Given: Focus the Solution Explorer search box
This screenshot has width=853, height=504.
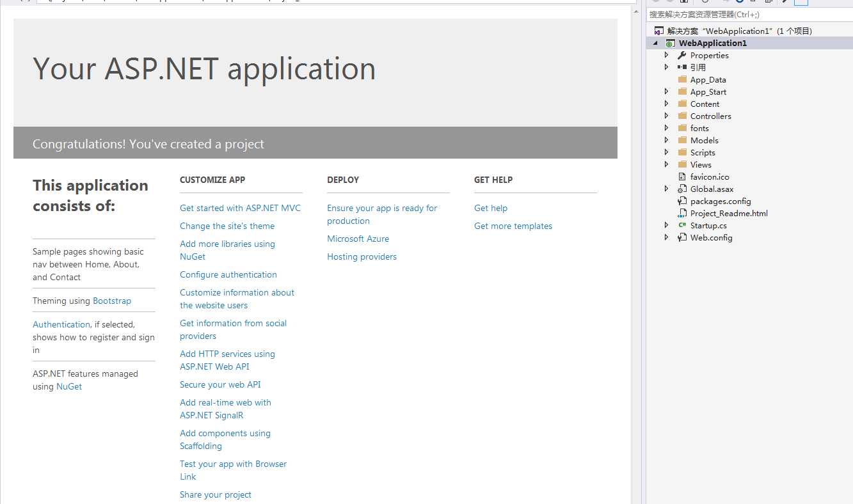Looking at the screenshot, I should (749, 15).
